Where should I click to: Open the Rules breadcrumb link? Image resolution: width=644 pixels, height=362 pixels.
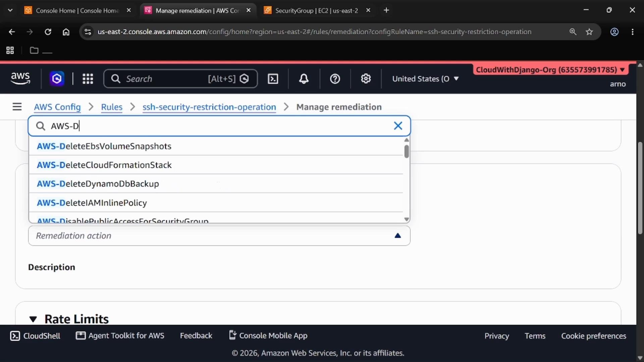pos(112,107)
